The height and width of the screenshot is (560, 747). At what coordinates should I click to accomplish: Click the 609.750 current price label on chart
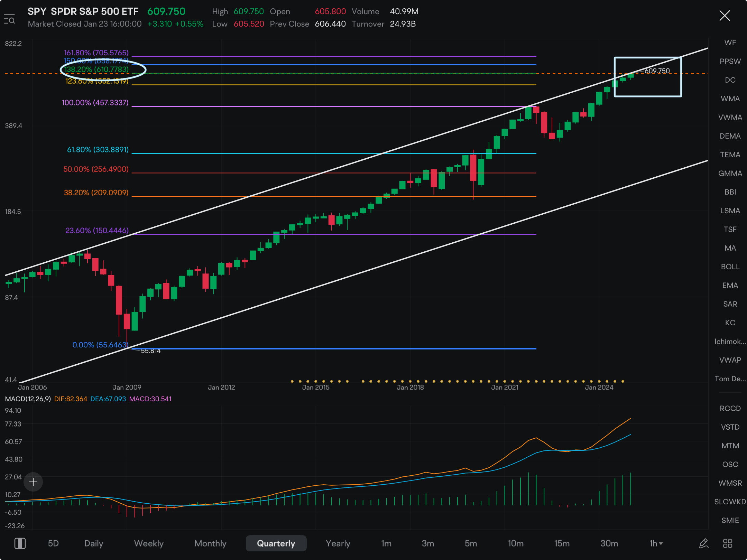[657, 71]
